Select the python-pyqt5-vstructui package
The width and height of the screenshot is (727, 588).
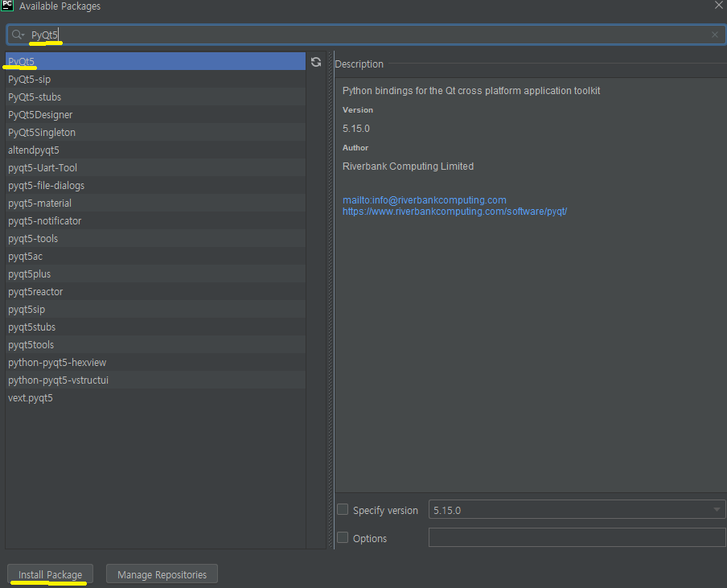point(155,380)
